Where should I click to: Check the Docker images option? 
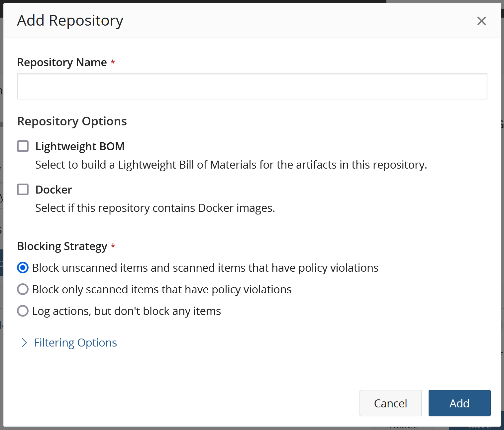coord(23,189)
